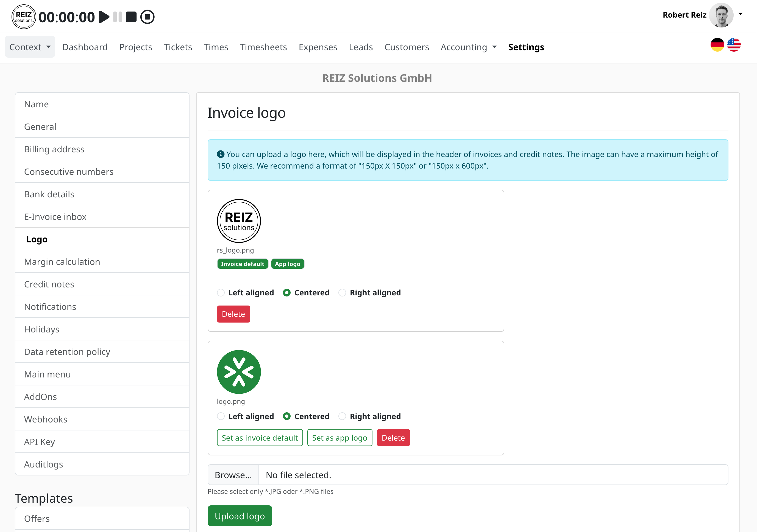Open Holidays settings

102,329
